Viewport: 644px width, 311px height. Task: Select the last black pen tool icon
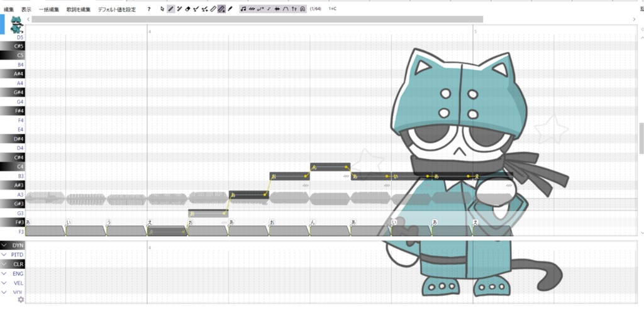coord(230,9)
